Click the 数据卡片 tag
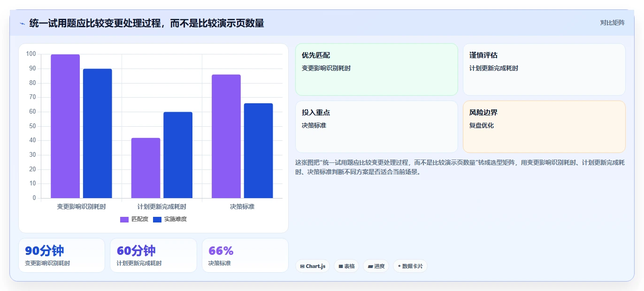This screenshot has height=291, width=644. (410, 266)
